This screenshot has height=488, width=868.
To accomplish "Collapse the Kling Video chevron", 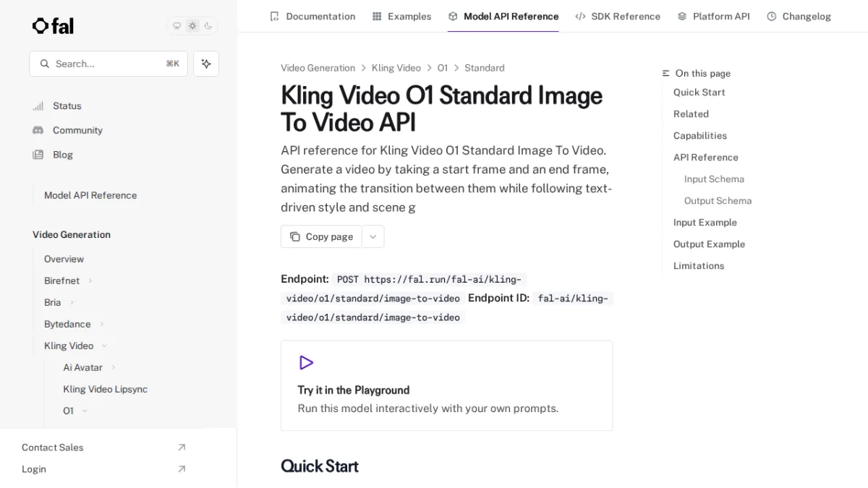I will (x=104, y=346).
